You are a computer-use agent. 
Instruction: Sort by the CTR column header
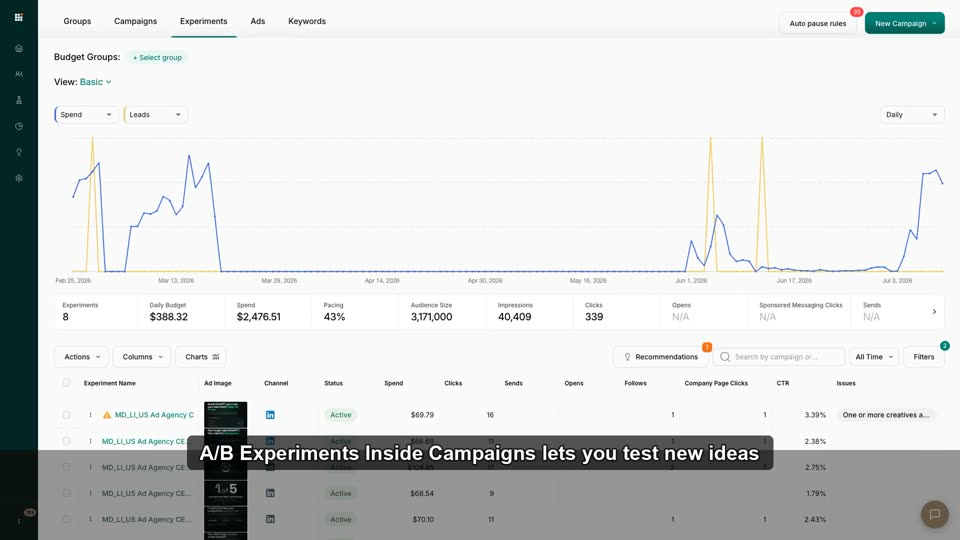tap(782, 383)
